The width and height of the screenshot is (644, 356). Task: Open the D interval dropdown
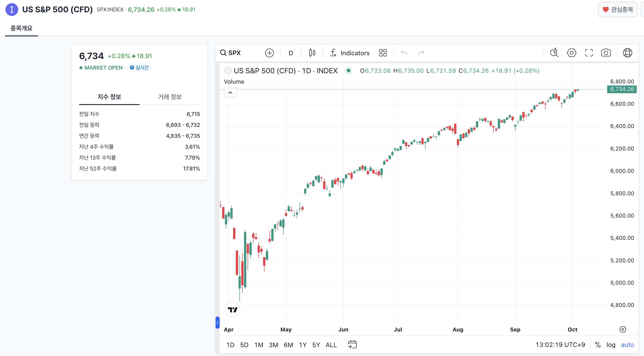click(x=291, y=53)
